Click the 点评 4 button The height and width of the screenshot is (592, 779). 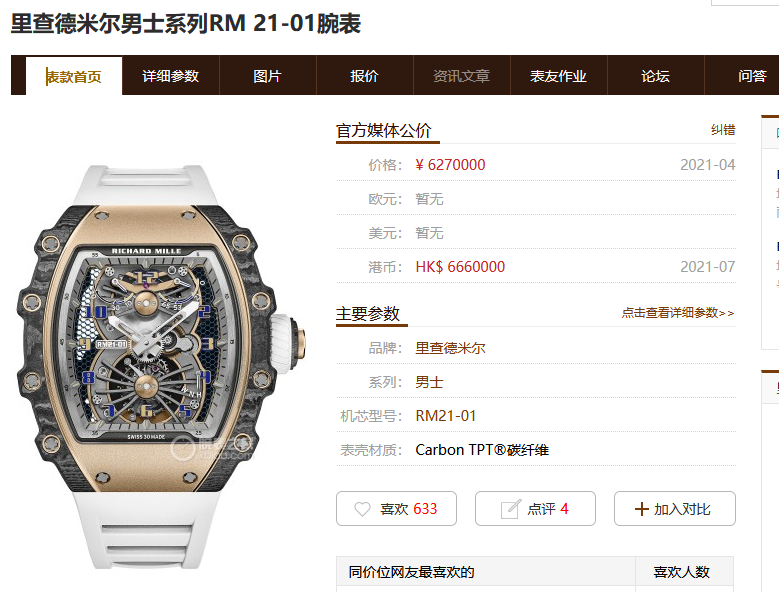535,509
